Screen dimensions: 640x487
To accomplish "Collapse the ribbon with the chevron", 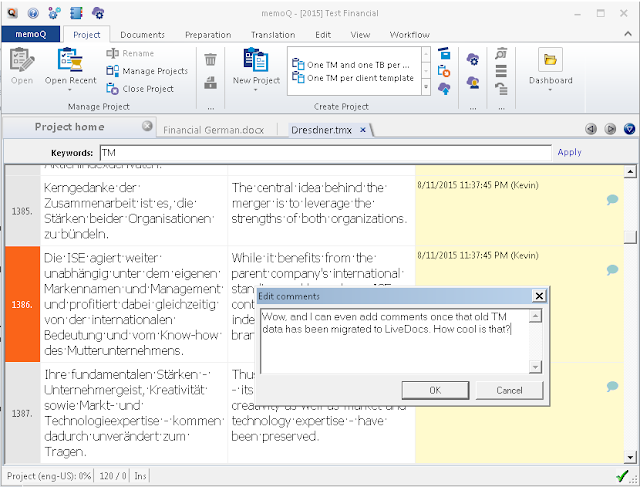I will click(x=628, y=34).
